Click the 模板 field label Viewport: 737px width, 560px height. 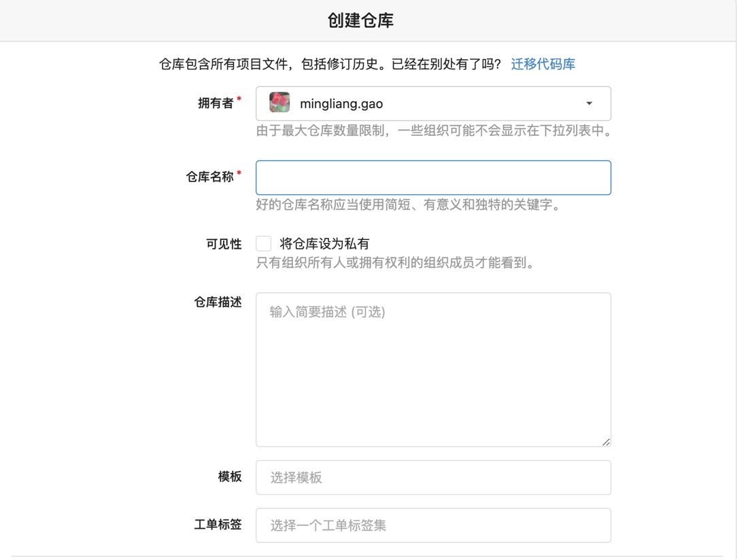(230, 477)
